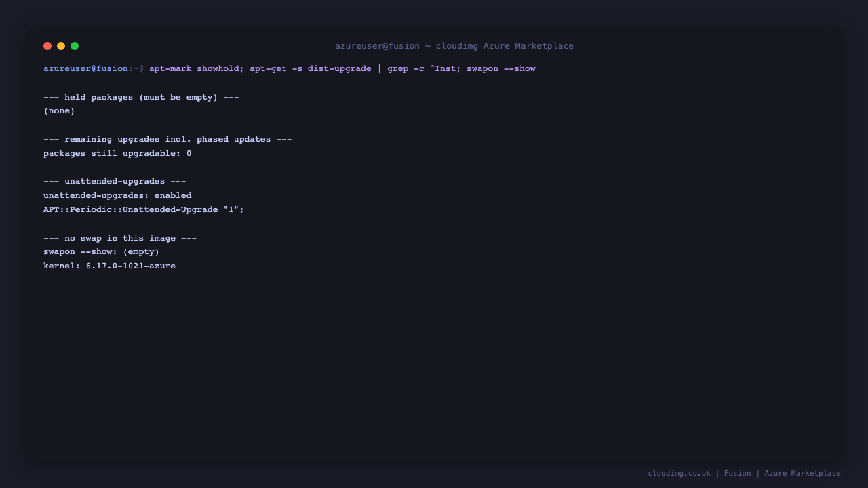Screen dimensions: 868x488
Task: Select the unattended-upgrades: enabled line
Action: tap(117, 195)
